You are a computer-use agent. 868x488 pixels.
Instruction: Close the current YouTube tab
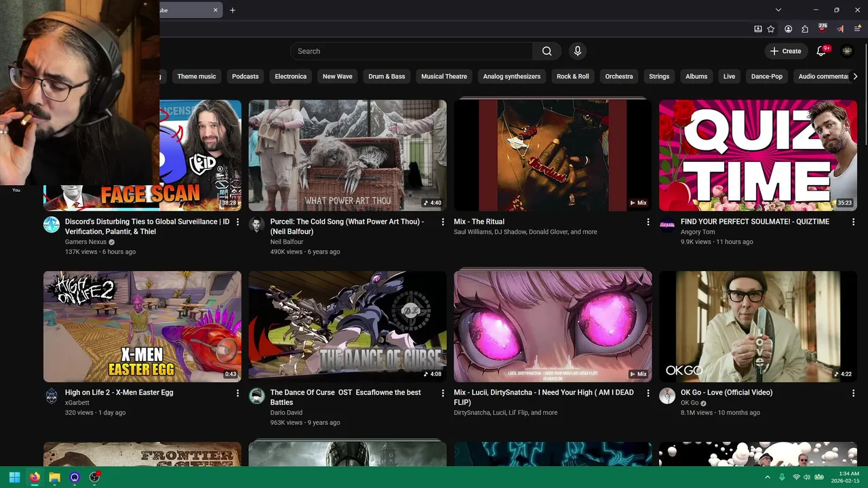pos(216,10)
